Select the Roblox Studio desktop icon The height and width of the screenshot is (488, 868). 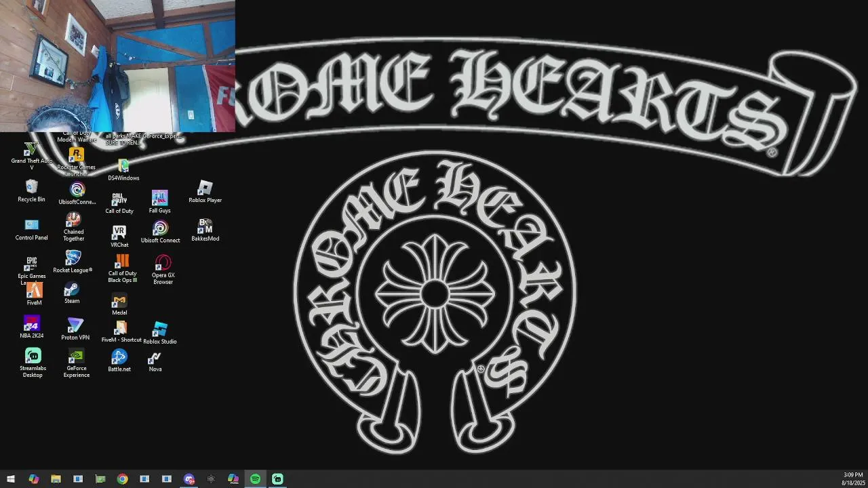click(160, 333)
